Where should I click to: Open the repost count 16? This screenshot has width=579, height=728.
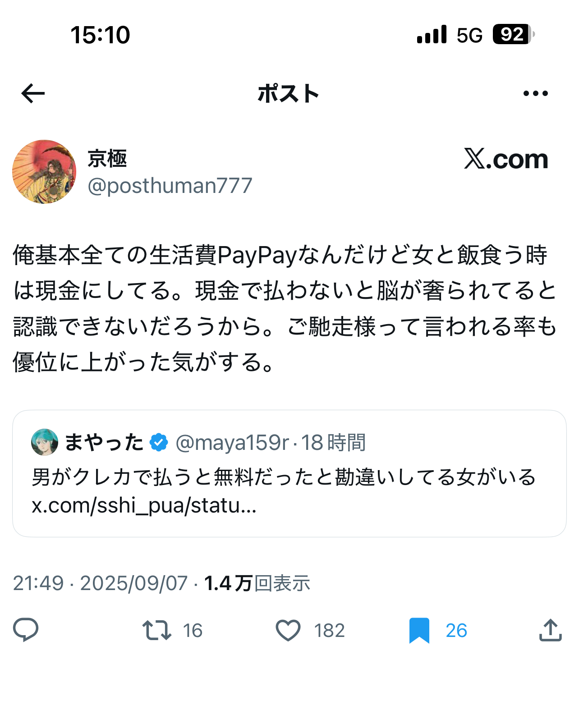pyautogui.click(x=193, y=630)
